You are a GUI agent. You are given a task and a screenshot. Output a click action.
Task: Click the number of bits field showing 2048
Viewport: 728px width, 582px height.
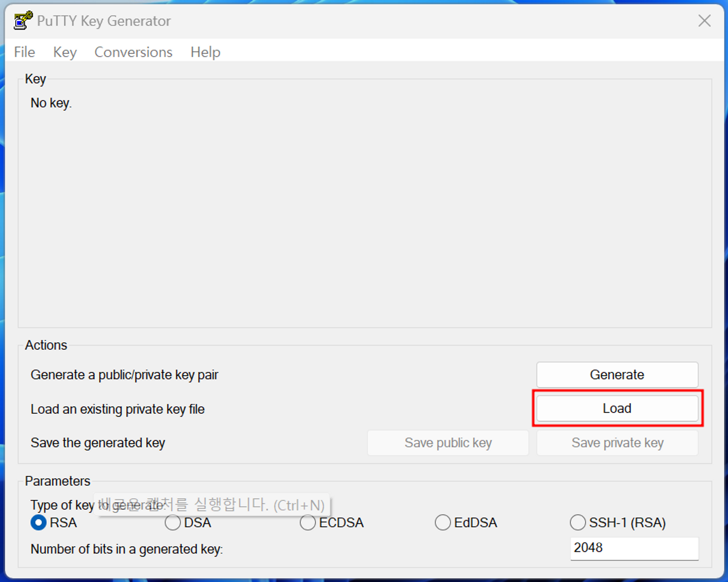(x=634, y=548)
